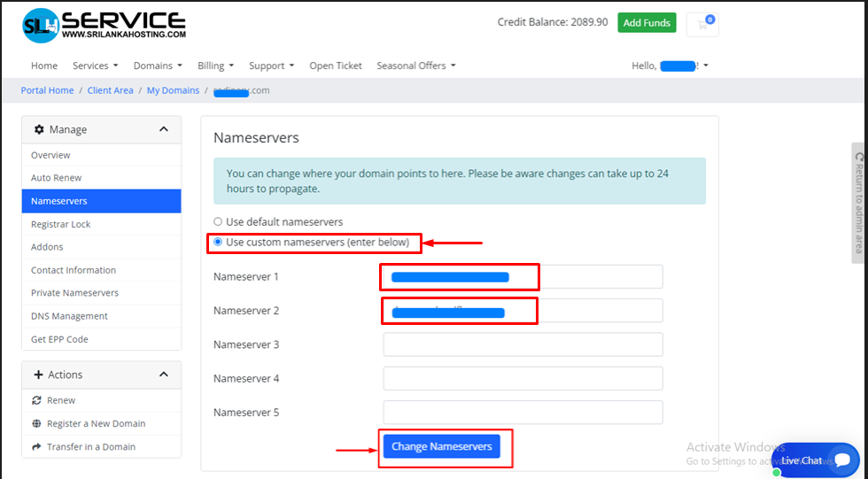Expand the Billing dropdown menu
The image size is (868, 479).
[215, 66]
